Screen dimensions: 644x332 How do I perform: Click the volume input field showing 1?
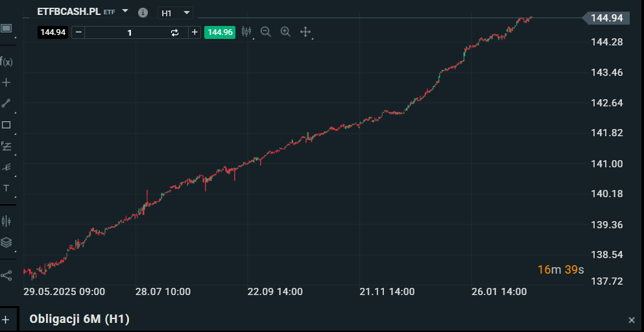pos(129,32)
